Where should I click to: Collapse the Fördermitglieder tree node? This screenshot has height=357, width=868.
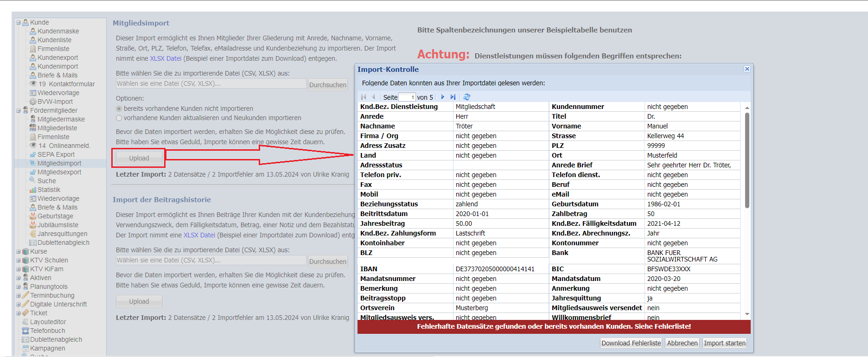point(19,110)
